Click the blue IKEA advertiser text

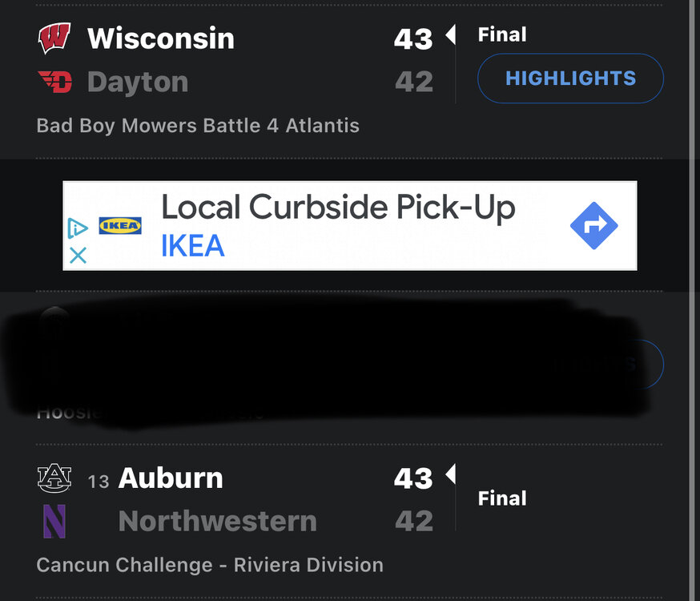192,247
